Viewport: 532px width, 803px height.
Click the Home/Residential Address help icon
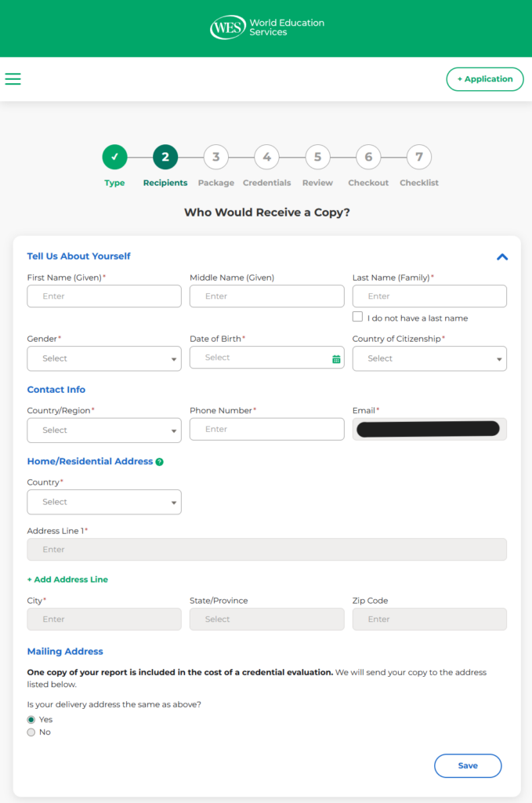[x=159, y=462]
